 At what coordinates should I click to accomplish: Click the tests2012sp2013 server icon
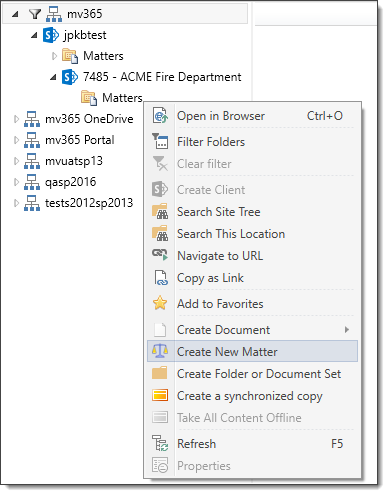32,203
